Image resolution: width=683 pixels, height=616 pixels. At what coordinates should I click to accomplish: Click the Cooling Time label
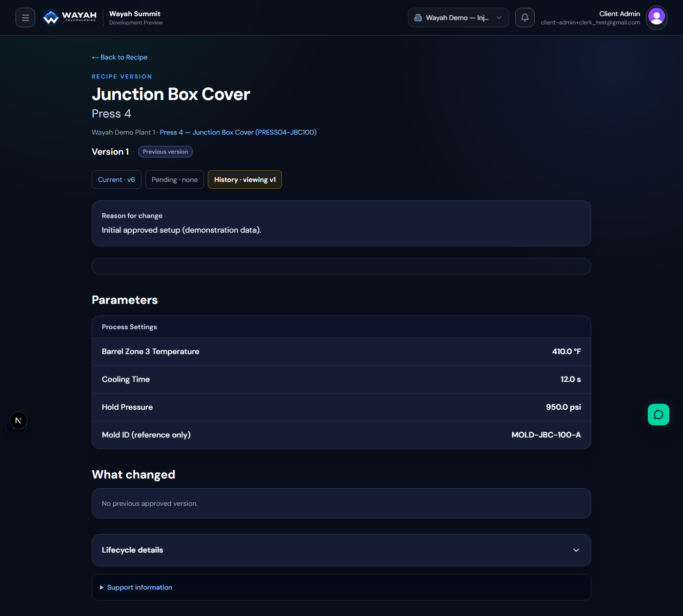coord(126,379)
